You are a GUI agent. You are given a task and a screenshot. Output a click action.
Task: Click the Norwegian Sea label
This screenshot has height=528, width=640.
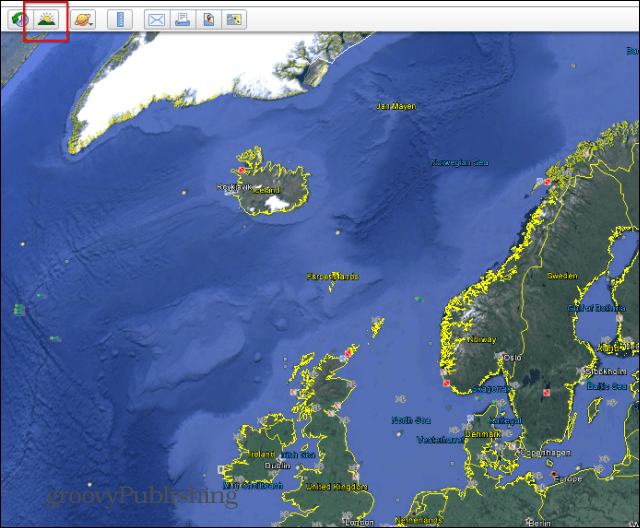click(460, 162)
